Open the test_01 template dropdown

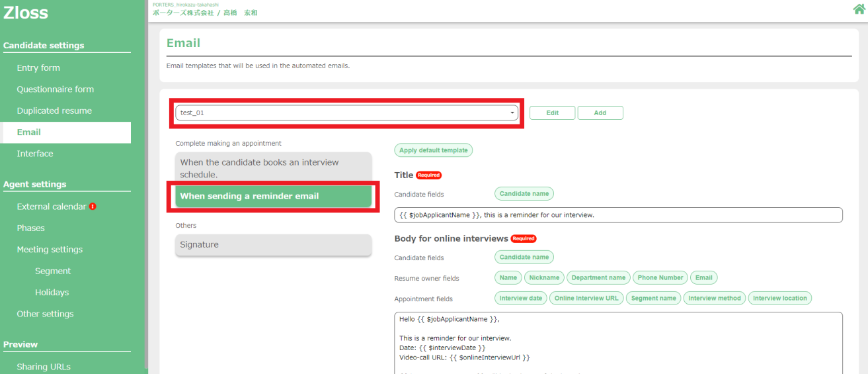346,113
